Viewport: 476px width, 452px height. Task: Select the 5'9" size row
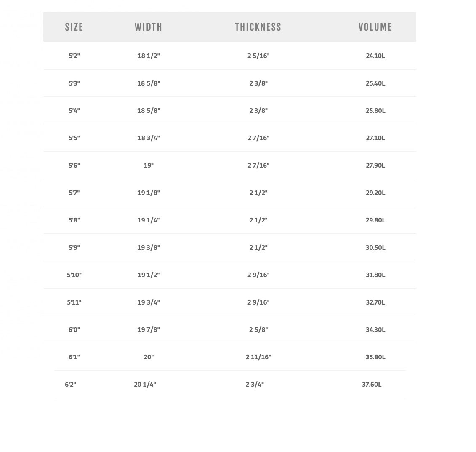point(74,247)
